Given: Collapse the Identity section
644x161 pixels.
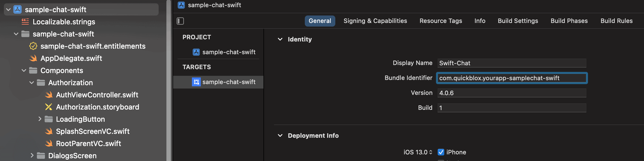Looking at the screenshot, I should pyautogui.click(x=280, y=39).
